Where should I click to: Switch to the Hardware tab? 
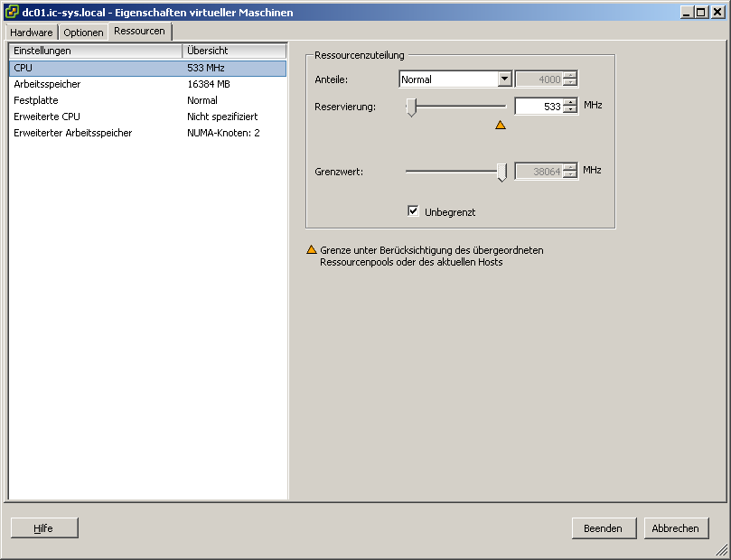32,32
